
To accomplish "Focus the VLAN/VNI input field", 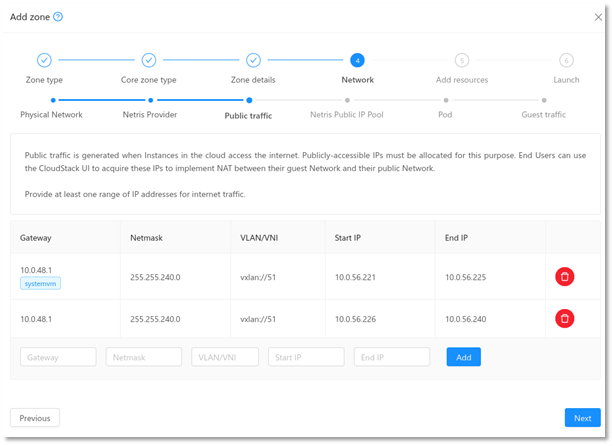I will [x=225, y=357].
